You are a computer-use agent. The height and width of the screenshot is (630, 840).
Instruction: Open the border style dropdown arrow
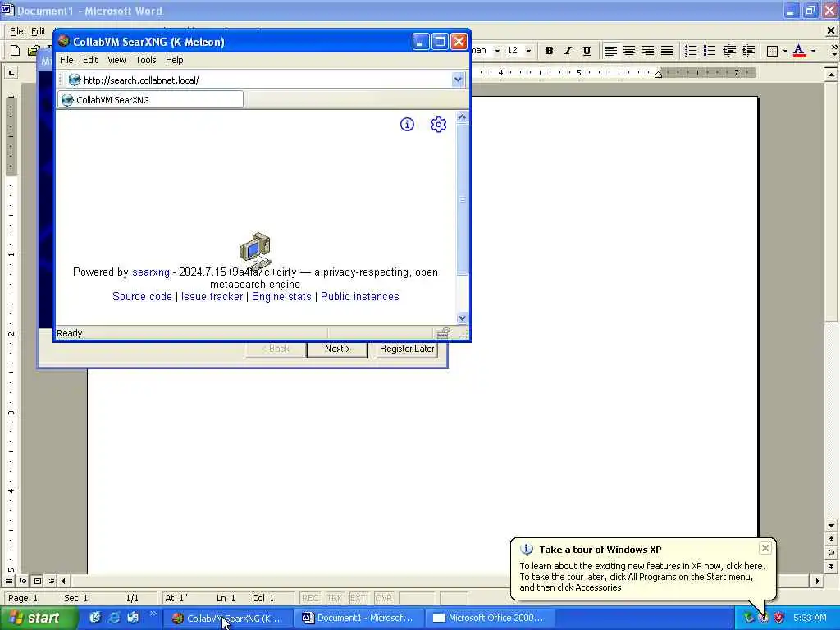tap(785, 51)
